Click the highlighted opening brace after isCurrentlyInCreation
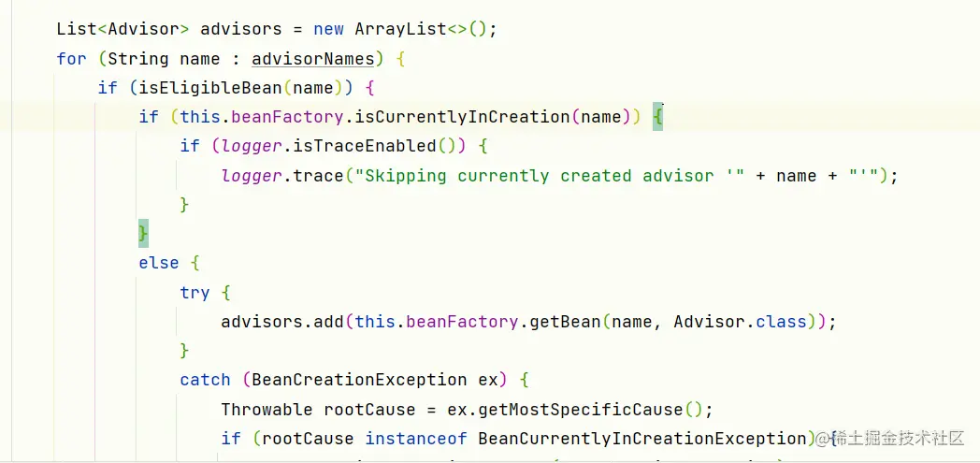Screen dimensions: 980x463 tap(656, 117)
